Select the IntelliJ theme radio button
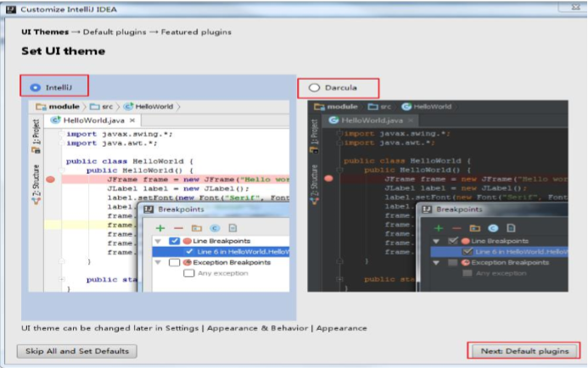The image size is (588, 368). coord(35,86)
